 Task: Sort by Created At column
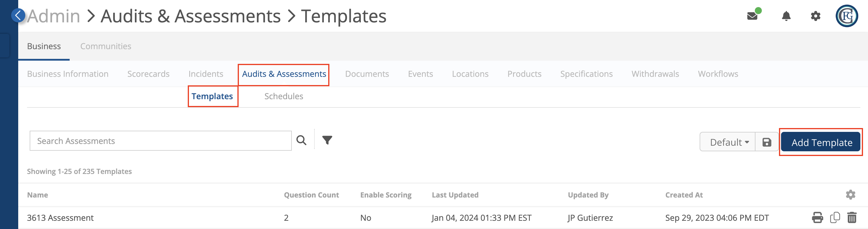click(x=684, y=195)
